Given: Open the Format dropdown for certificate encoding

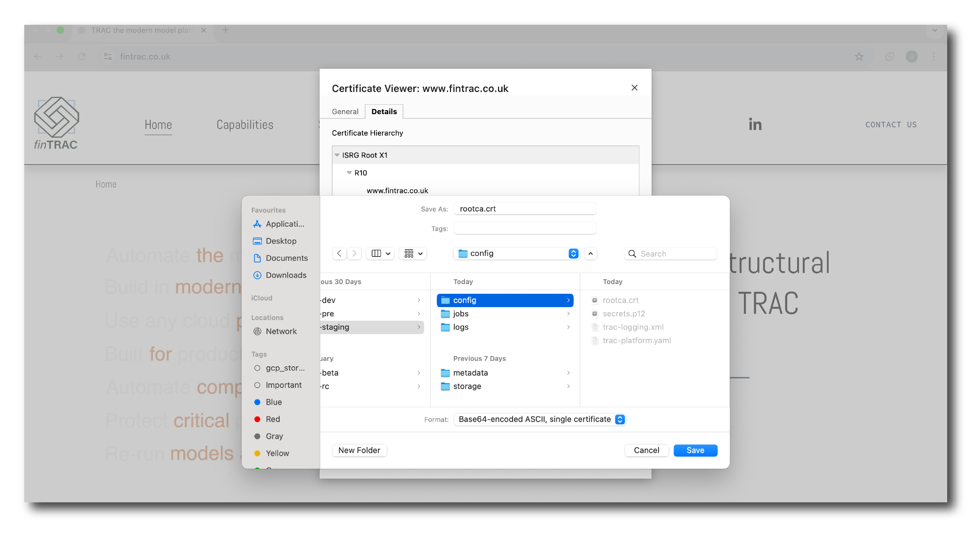Looking at the screenshot, I should coord(539,419).
